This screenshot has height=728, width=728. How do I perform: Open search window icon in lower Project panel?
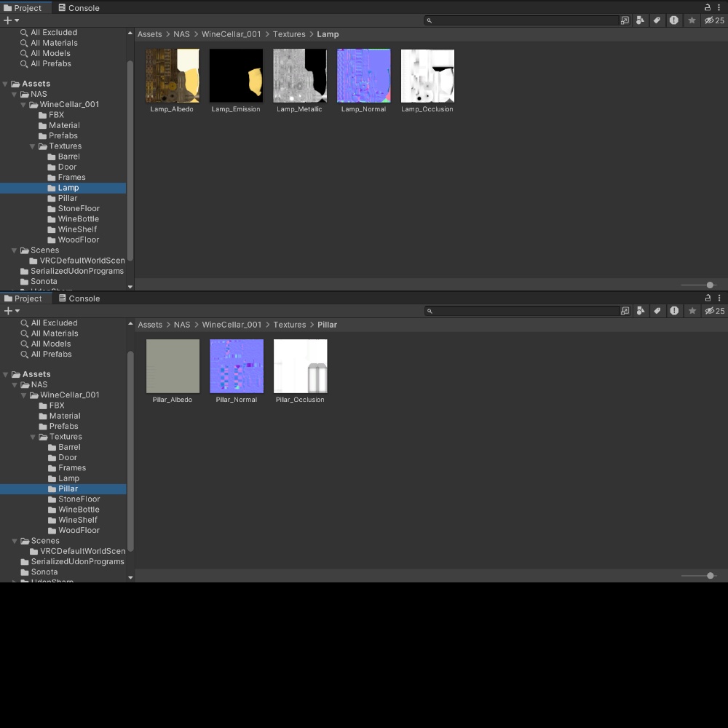pyautogui.click(x=625, y=311)
